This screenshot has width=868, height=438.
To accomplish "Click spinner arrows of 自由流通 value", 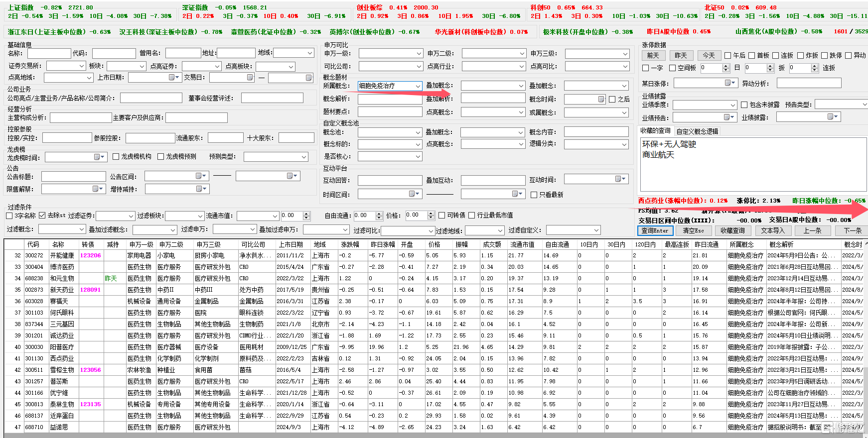I will (x=380, y=216).
